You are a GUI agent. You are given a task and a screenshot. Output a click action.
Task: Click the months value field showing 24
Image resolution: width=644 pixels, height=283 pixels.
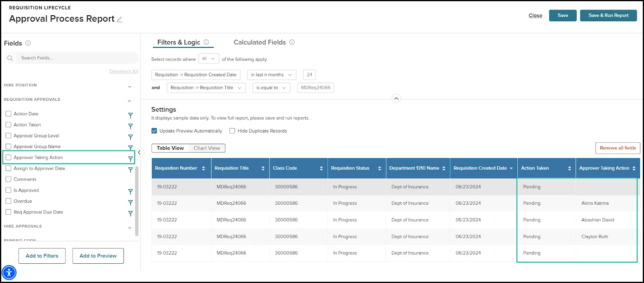coord(310,75)
